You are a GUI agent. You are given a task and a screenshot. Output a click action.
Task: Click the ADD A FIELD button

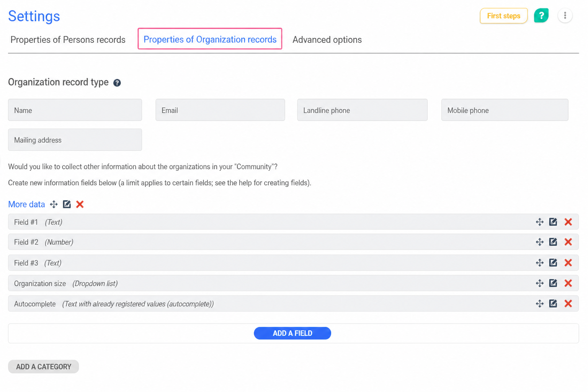pyautogui.click(x=292, y=333)
